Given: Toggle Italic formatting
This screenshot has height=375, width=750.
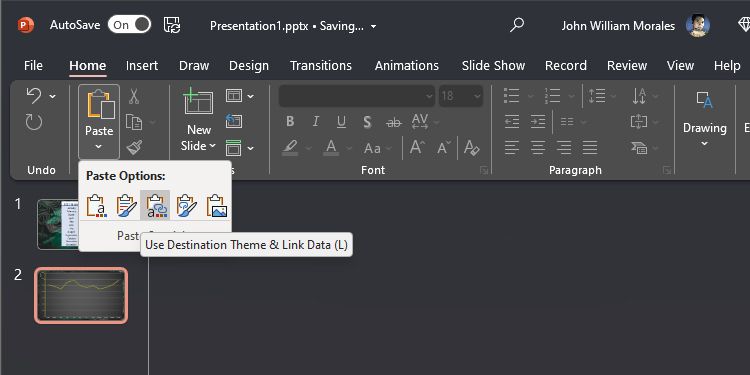Looking at the screenshot, I should pos(315,121).
